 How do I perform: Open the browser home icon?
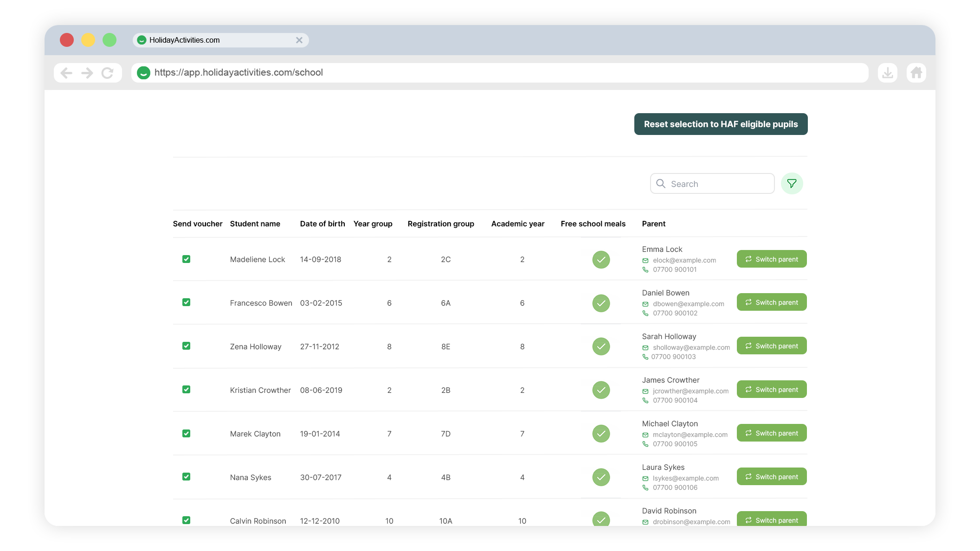[916, 73]
